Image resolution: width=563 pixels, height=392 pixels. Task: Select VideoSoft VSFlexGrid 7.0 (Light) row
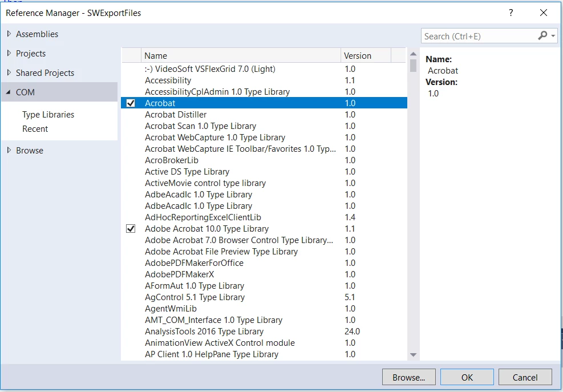(x=264, y=68)
